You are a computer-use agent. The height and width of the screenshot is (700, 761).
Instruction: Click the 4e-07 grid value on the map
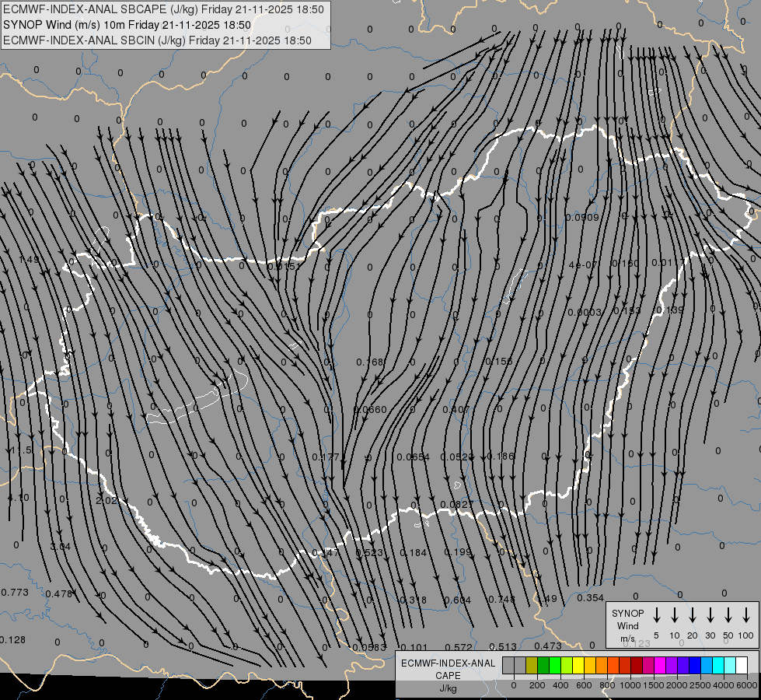click(583, 264)
